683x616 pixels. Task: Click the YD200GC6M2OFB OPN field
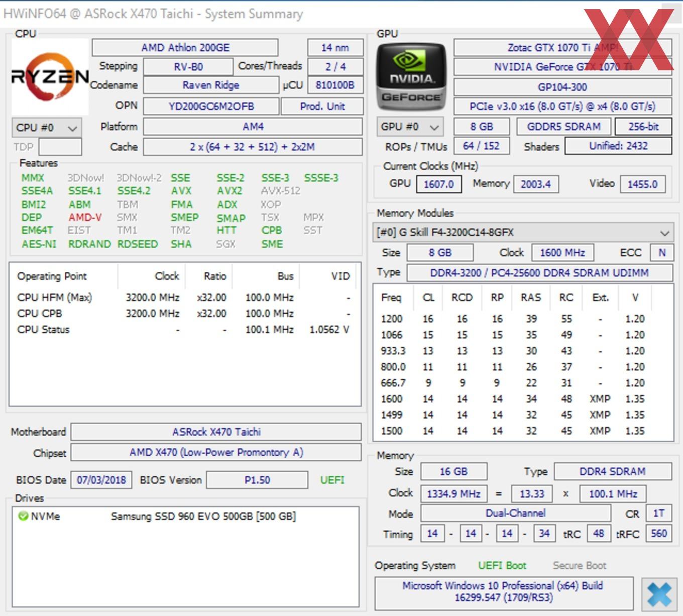point(211,107)
